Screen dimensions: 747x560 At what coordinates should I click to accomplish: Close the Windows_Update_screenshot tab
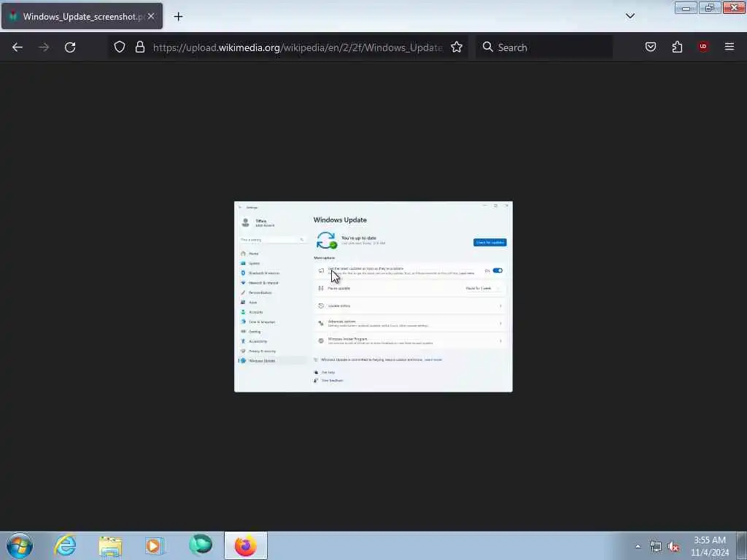(151, 16)
